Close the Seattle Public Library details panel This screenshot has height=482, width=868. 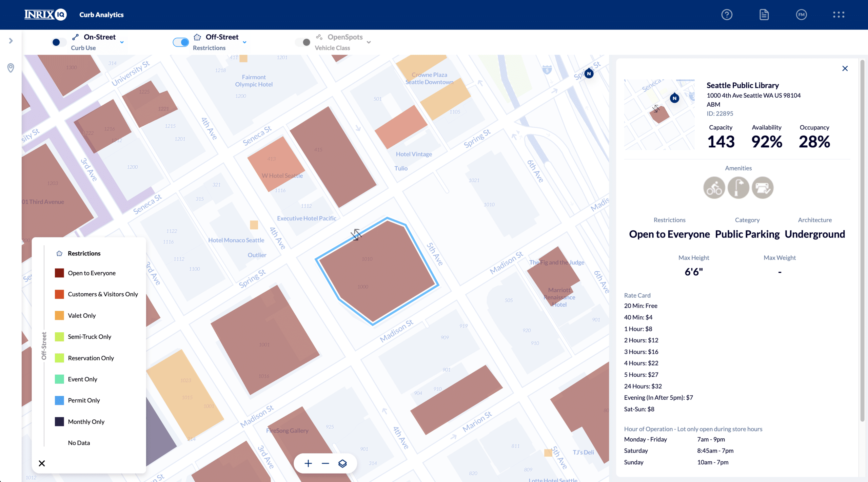tap(845, 68)
